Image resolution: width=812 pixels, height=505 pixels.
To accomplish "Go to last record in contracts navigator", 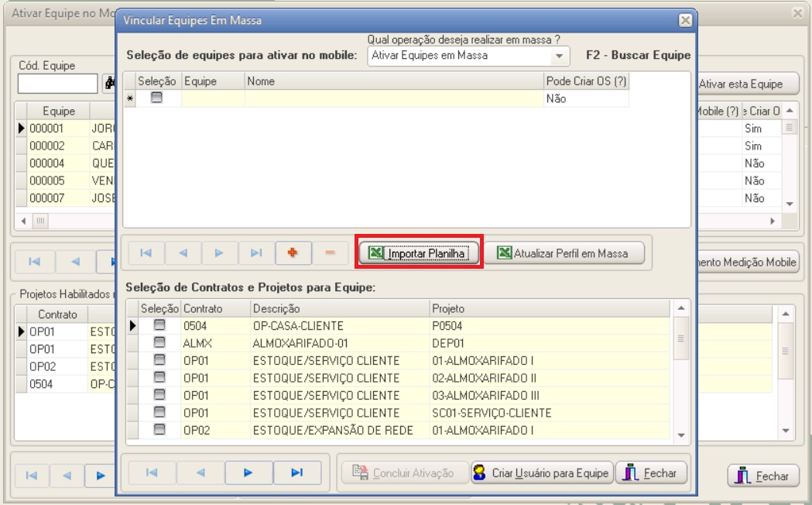I will tap(298, 472).
